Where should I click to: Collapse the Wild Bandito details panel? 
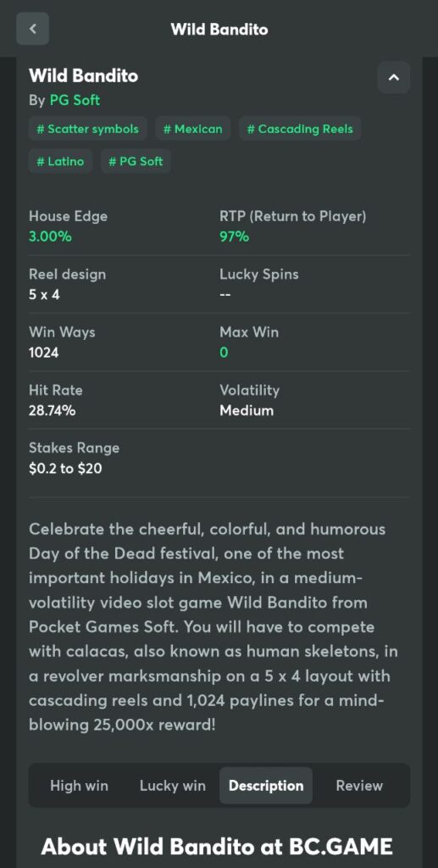pyautogui.click(x=394, y=77)
